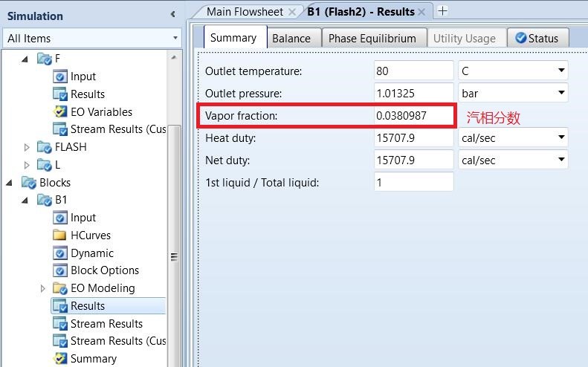Switch to the Phase Equilibrium tab
This screenshot has height=367, width=588.
tap(372, 39)
